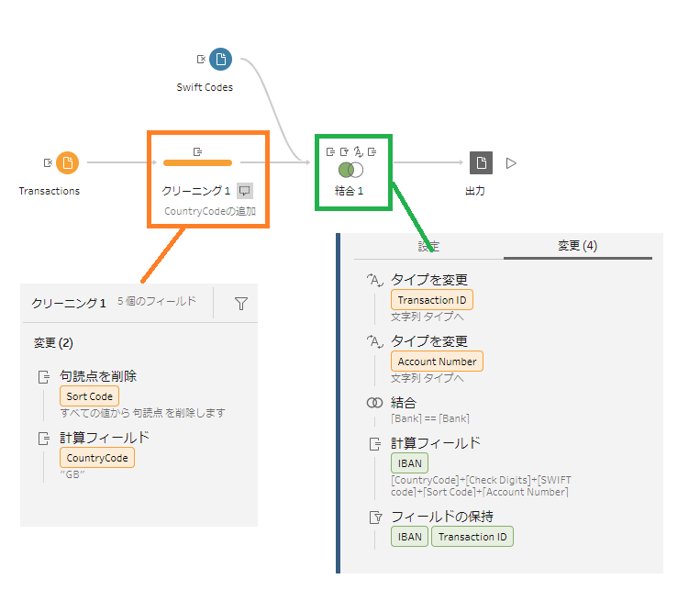
Task: Click the Transactions node label
Action: (x=50, y=191)
